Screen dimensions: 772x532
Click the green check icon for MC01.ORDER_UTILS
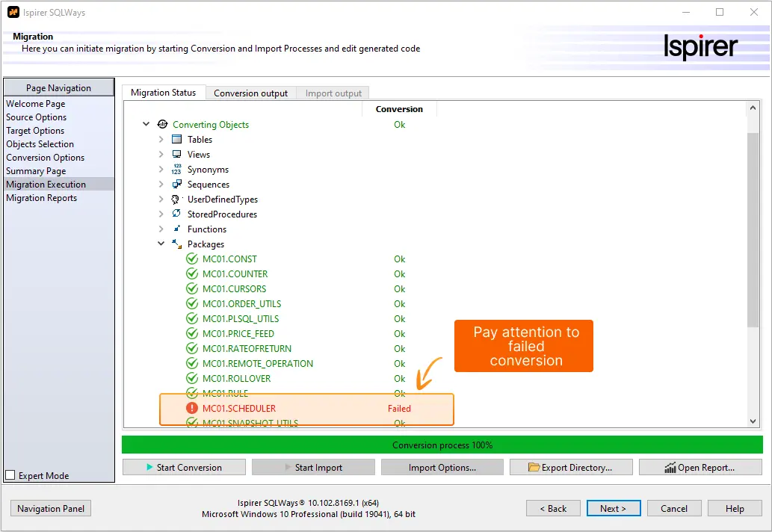pyautogui.click(x=192, y=303)
